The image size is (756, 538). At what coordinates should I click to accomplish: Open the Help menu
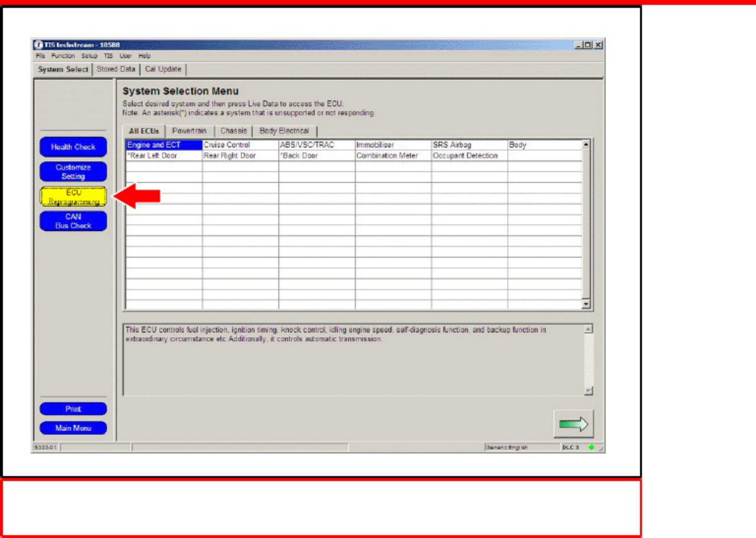pyautogui.click(x=144, y=56)
